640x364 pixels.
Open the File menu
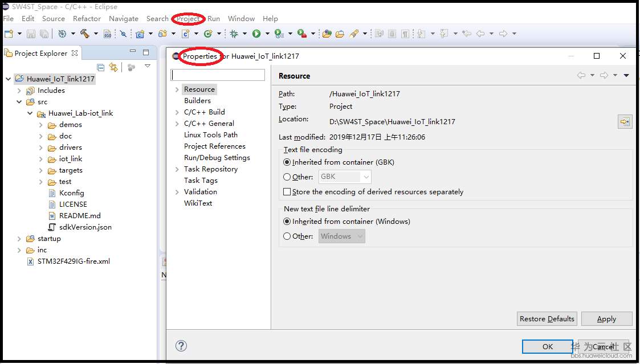click(x=8, y=19)
